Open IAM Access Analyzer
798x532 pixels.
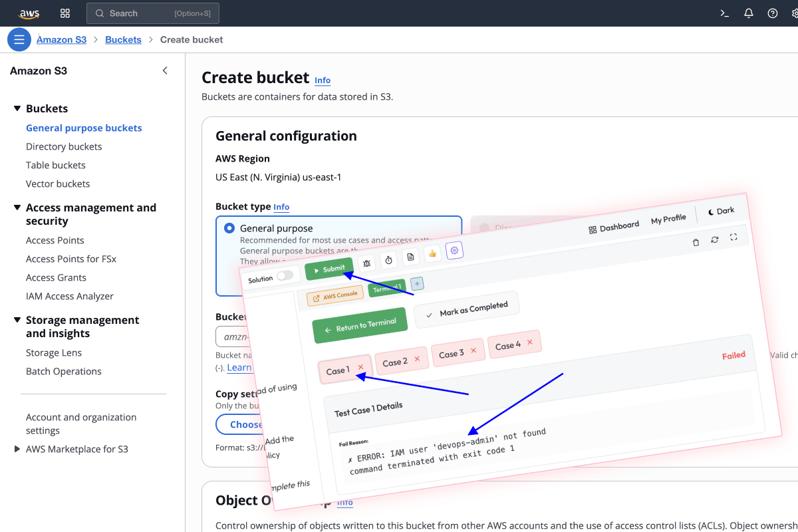pos(70,296)
